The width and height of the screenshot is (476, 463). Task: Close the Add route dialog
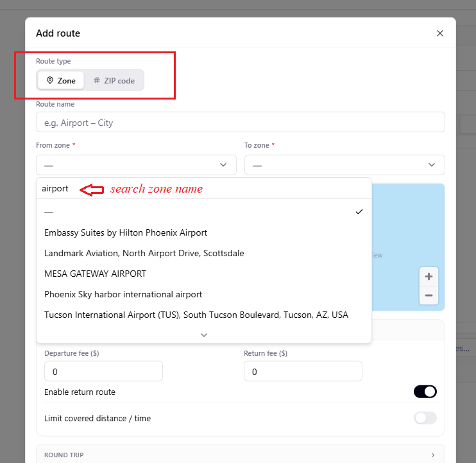click(x=439, y=33)
